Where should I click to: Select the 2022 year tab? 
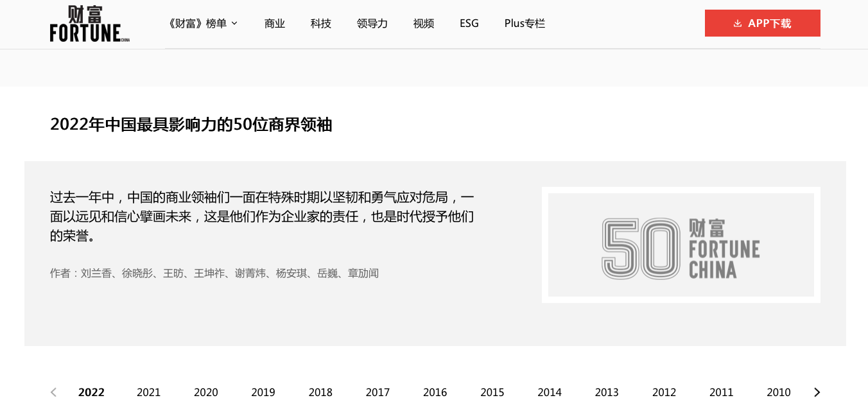(x=91, y=392)
